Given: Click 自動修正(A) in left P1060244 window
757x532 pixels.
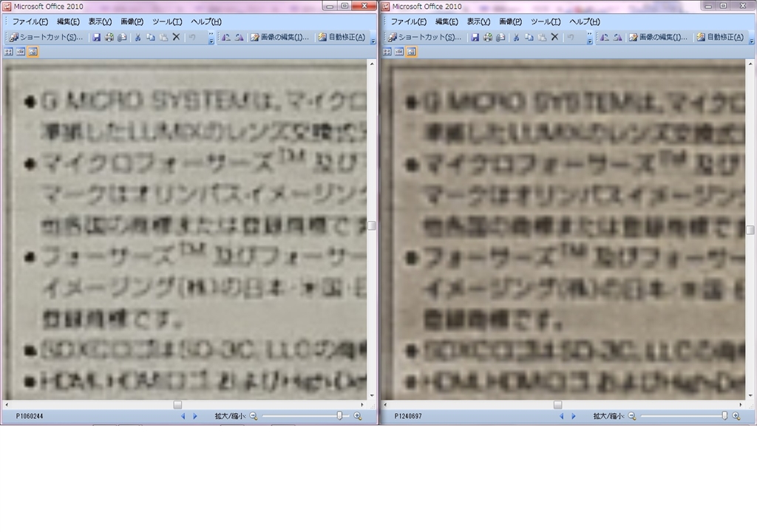Looking at the screenshot, I should click(342, 37).
